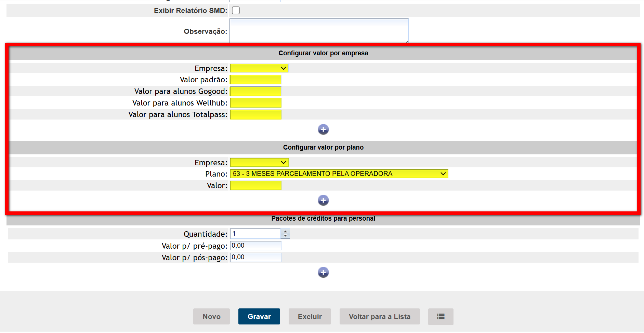644x333 pixels.
Task: Click into the Observação text area
Action: point(319,31)
